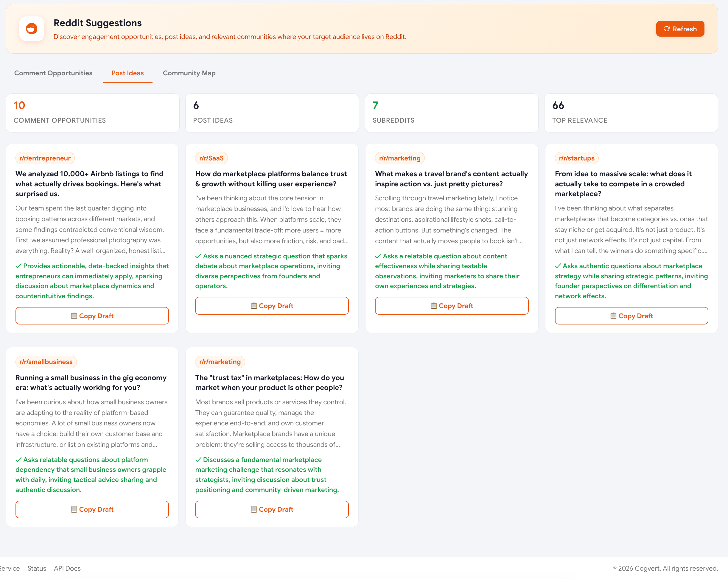The width and height of the screenshot is (728, 579).
Task: Click checkmark icon beside 'Provides actionable, data-backed insights'
Action: click(18, 266)
